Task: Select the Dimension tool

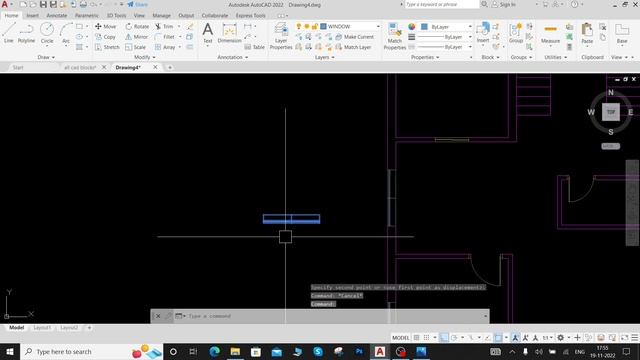Action: 229,33
